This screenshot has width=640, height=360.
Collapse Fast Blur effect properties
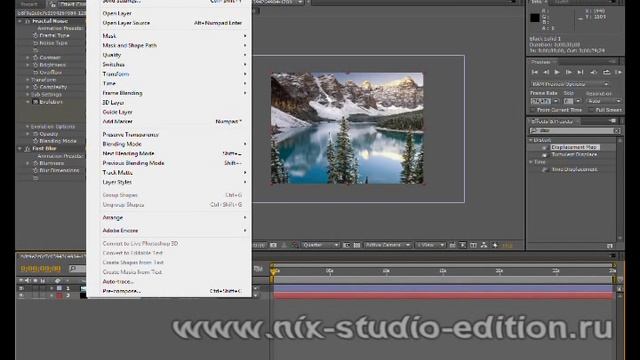point(20,149)
